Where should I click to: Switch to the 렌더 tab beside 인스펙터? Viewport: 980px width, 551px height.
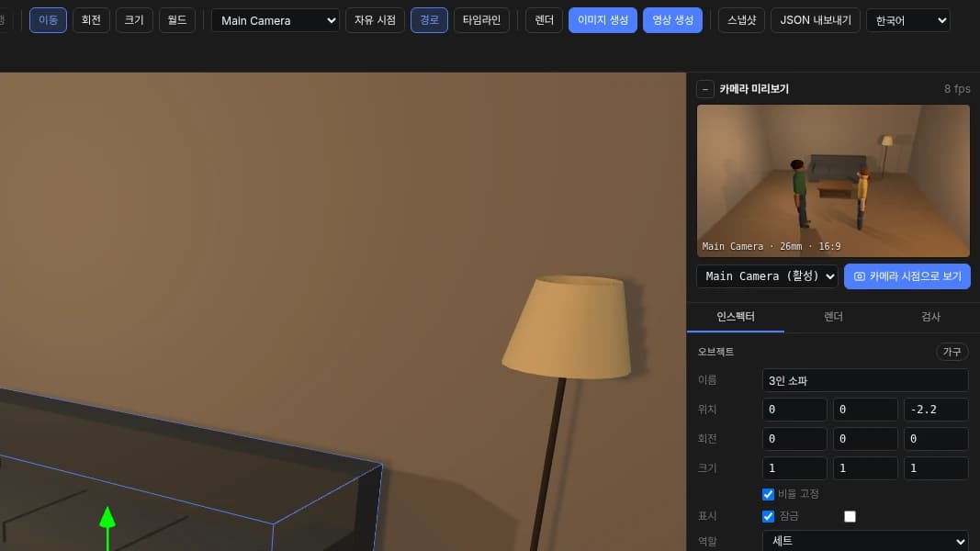click(x=833, y=317)
